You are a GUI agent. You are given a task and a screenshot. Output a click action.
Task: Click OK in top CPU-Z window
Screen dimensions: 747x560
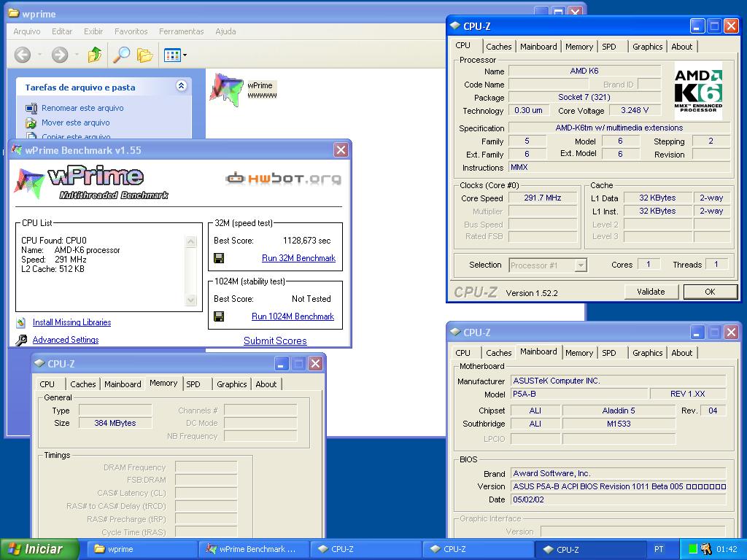click(710, 292)
